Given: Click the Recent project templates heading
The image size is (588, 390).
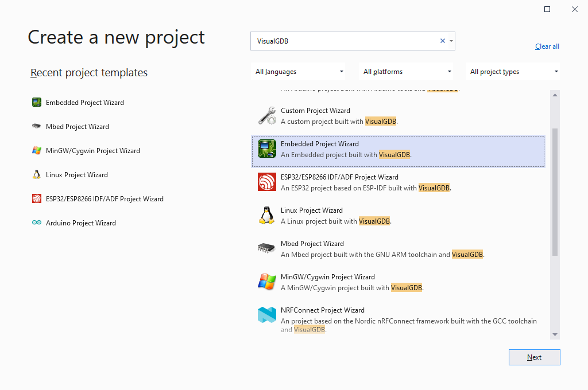Looking at the screenshot, I should point(89,72).
